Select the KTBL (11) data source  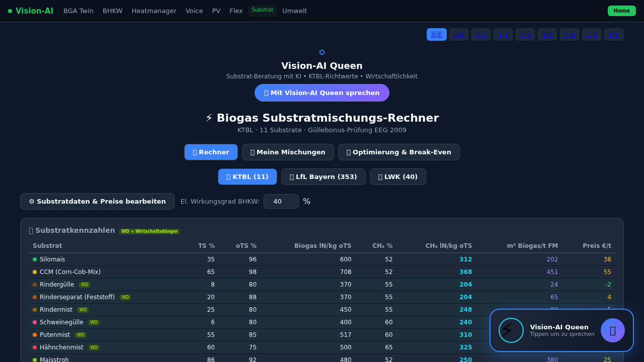pyautogui.click(x=248, y=176)
